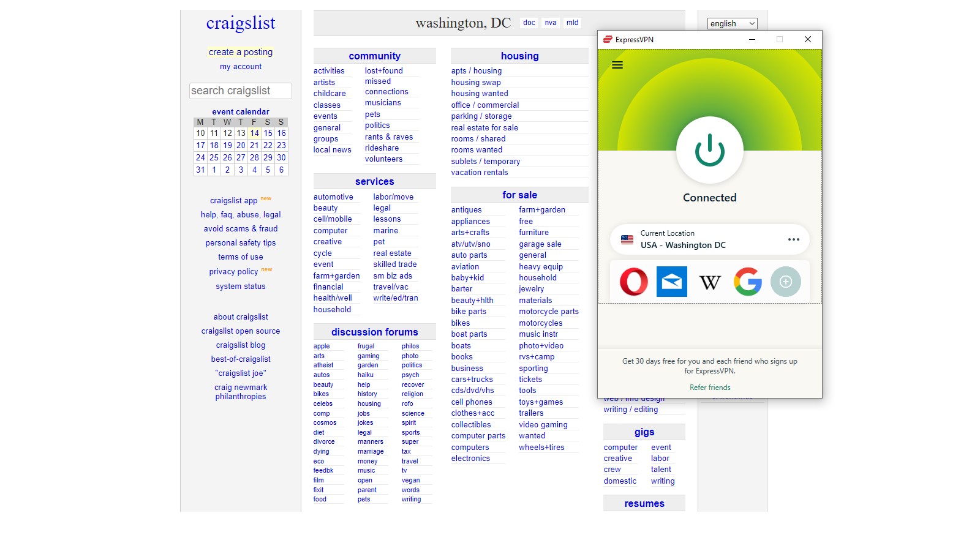
Task: Open the craigslist app link
Action: [x=233, y=201]
